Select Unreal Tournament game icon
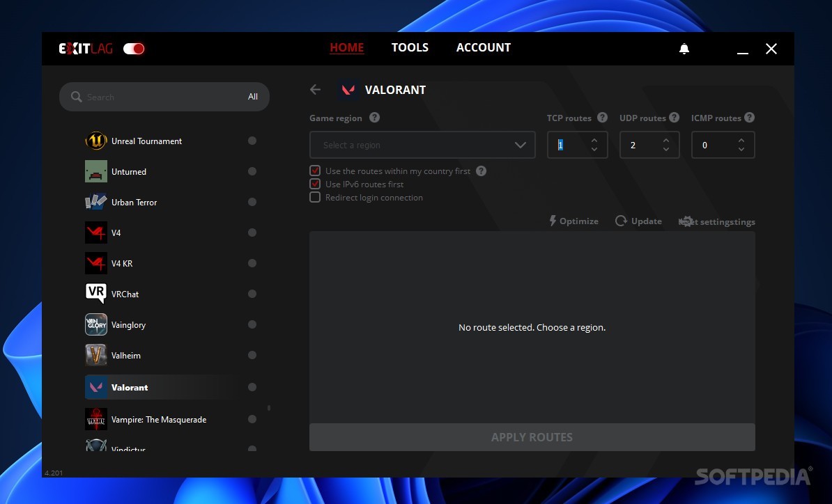Image resolution: width=832 pixels, height=504 pixels. coord(96,141)
